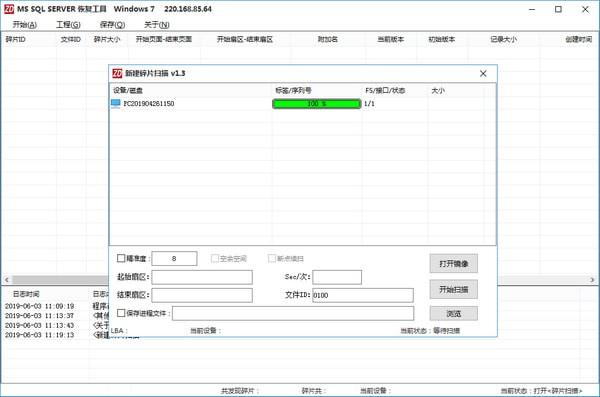
Task: Click the 大小 column header in the dialog
Action: pos(438,90)
